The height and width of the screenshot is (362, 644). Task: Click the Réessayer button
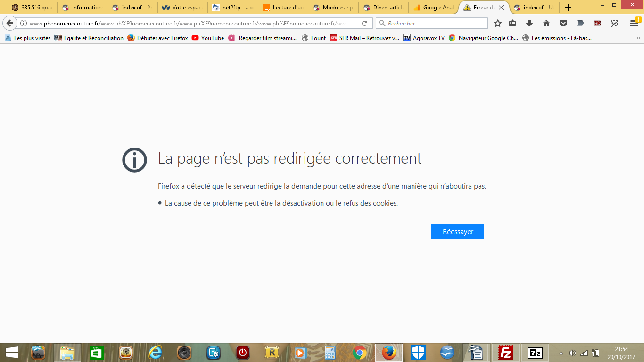click(457, 231)
